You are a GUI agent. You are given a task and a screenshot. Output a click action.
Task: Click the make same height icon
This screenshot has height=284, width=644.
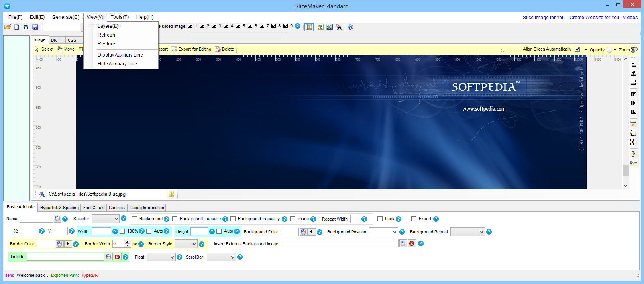click(x=634, y=133)
